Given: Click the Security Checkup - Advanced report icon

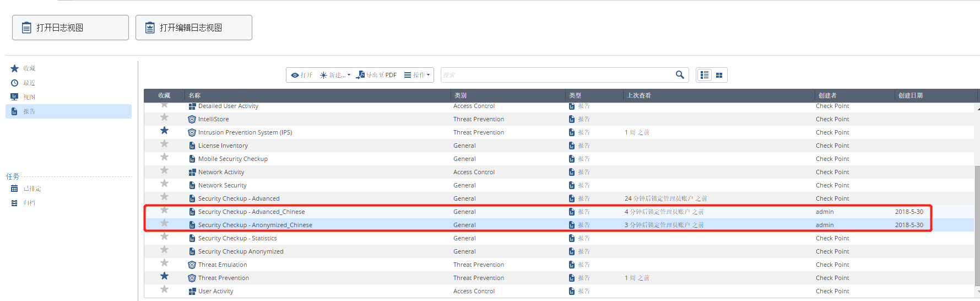Looking at the screenshot, I should [x=192, y=198].
